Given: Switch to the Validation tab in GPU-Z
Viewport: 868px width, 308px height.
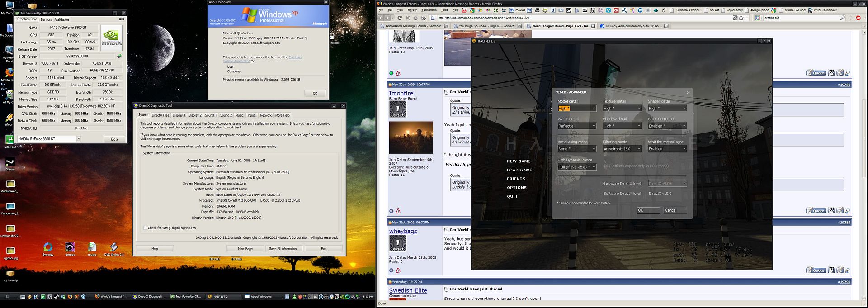Looking at the screenshot, I should click(62, 19).
